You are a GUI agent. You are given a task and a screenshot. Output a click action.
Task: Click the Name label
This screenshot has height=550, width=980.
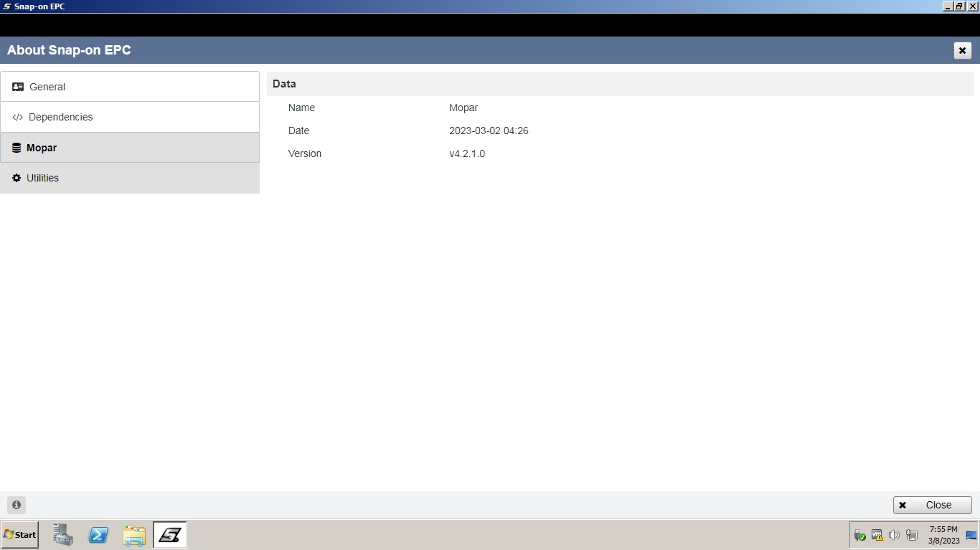301,108
